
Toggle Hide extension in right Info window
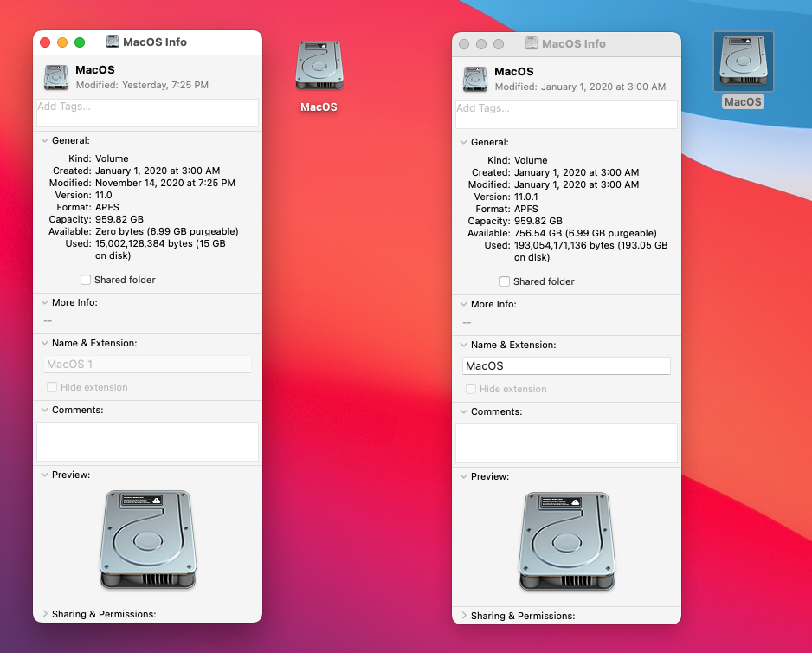pos(471,389)
